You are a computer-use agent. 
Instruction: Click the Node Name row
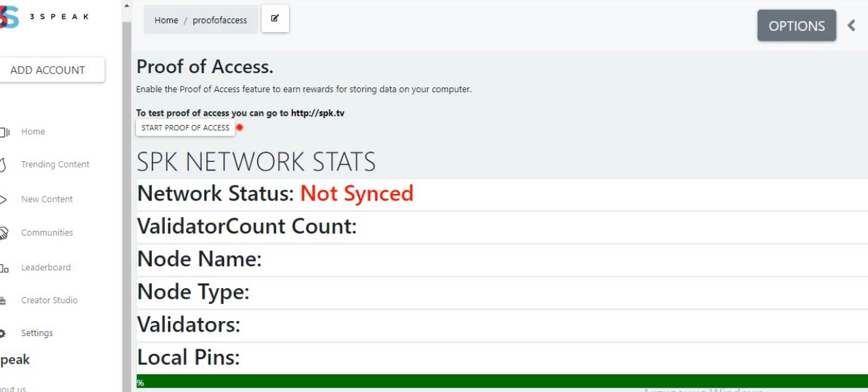tap(502, 260)
